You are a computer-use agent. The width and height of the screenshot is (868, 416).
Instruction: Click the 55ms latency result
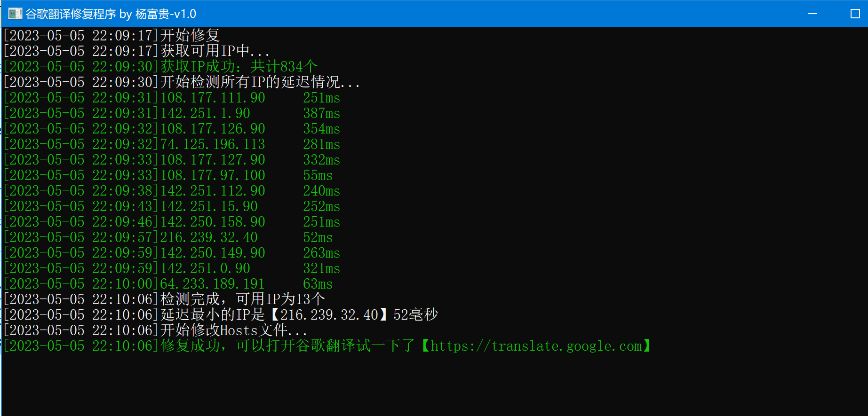tap(318, 175)
